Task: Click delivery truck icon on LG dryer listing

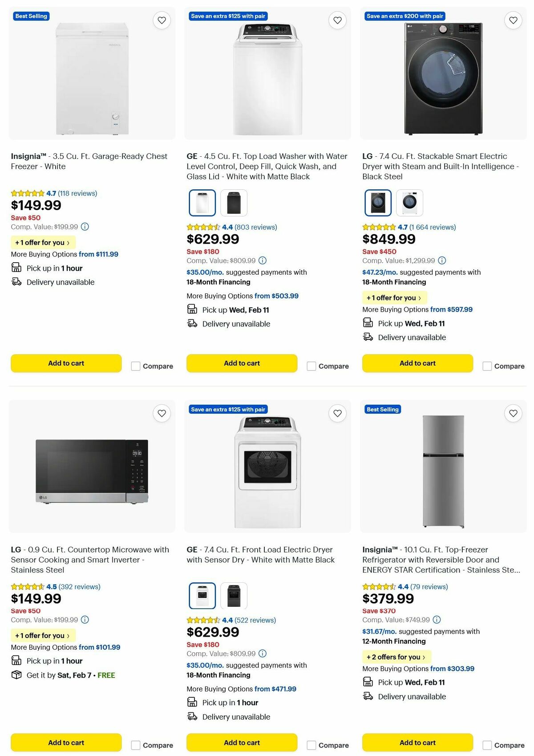Action: [368, 337]
